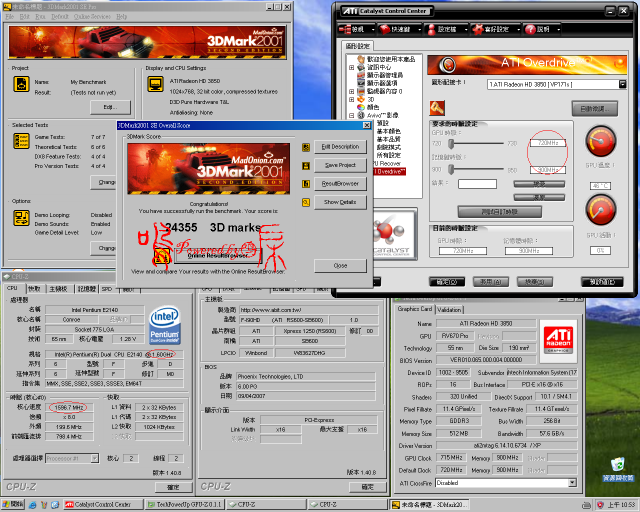Open the File menu in 3DMark2001
This screenshot has height=512, width=640.
tap(10, 16)
